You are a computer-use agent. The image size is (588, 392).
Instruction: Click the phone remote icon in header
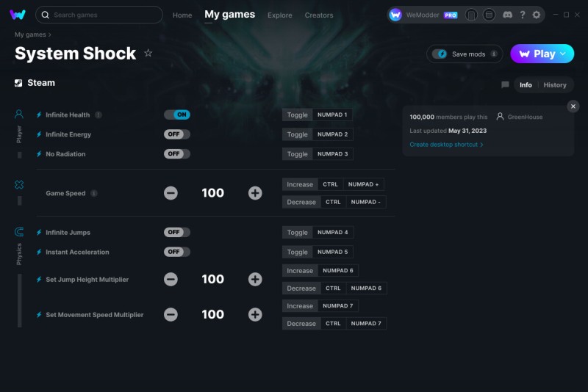point(471,15)
